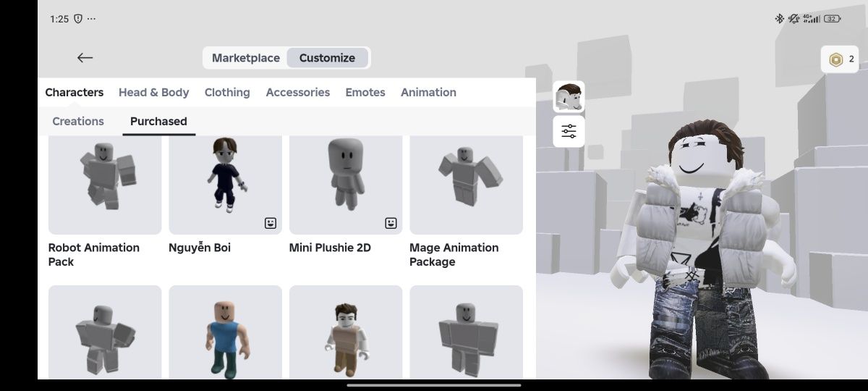
Task: Tap the battery indicator icon
Action: point(832,19)
